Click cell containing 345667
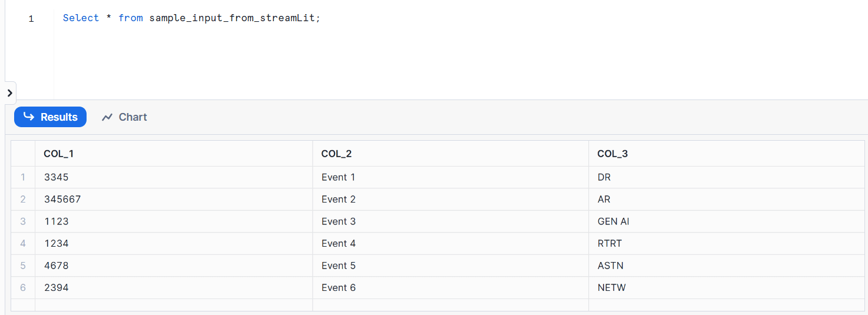The width and height of the screenshot is (868, 315). [62, 200]
